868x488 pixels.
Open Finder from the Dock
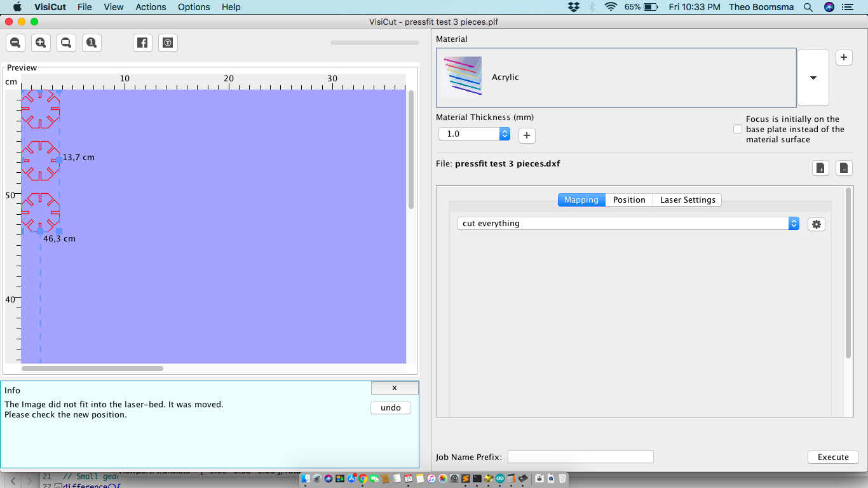(306, 478)
